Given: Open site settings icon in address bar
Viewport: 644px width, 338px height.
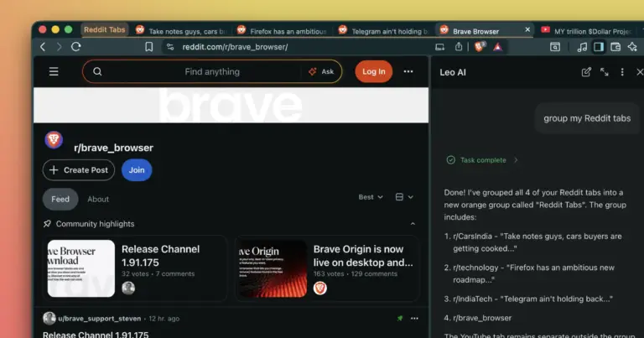Looking at the screenshot, I should click(170, 47).
